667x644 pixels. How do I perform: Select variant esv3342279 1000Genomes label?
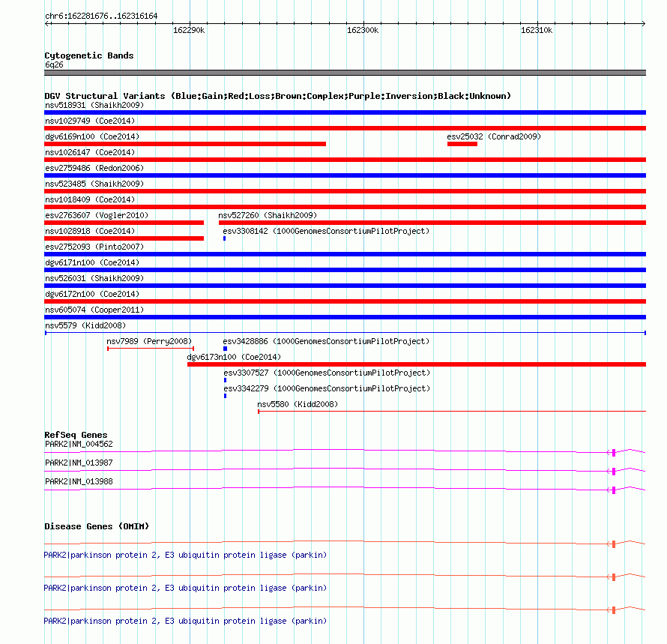327,388
